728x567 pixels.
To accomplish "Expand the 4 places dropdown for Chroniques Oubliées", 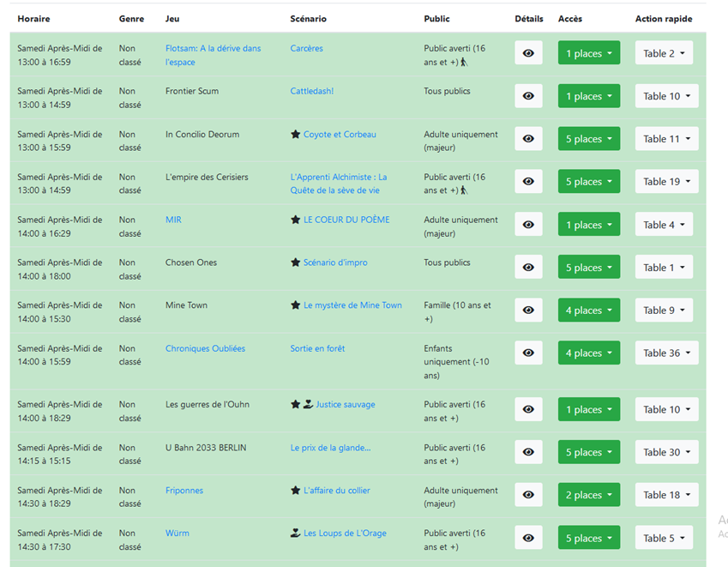I will coord(588,353).
